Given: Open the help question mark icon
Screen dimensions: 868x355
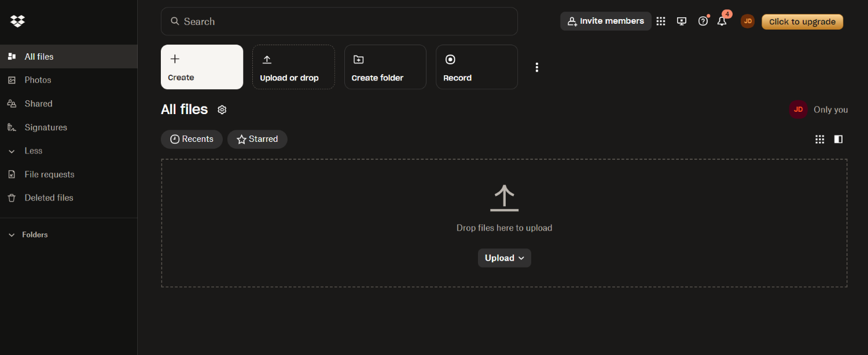Looking at the screenshot, I should pyautogui.click(x=703, y=21).
